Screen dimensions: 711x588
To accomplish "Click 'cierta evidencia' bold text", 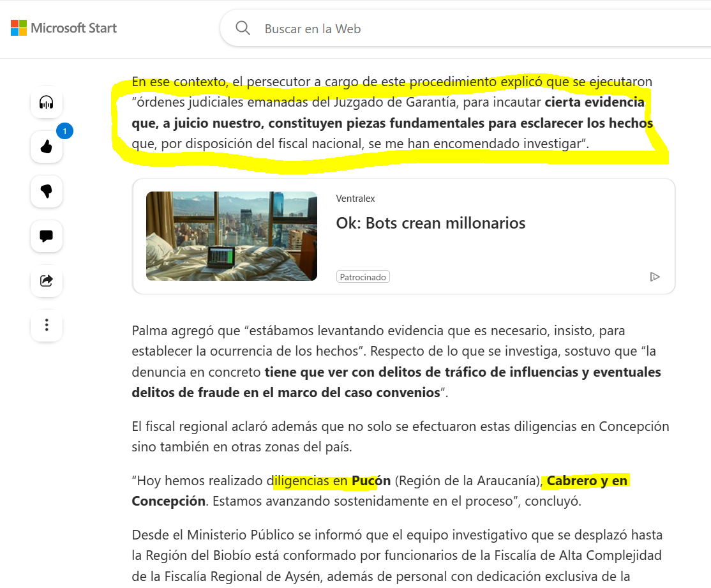I will 594,102.
